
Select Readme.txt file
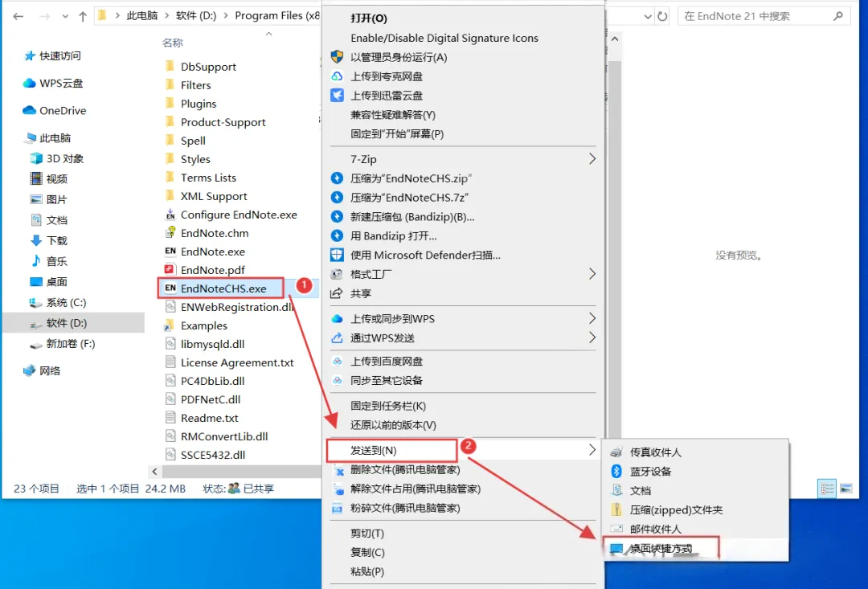coord(209,418)
